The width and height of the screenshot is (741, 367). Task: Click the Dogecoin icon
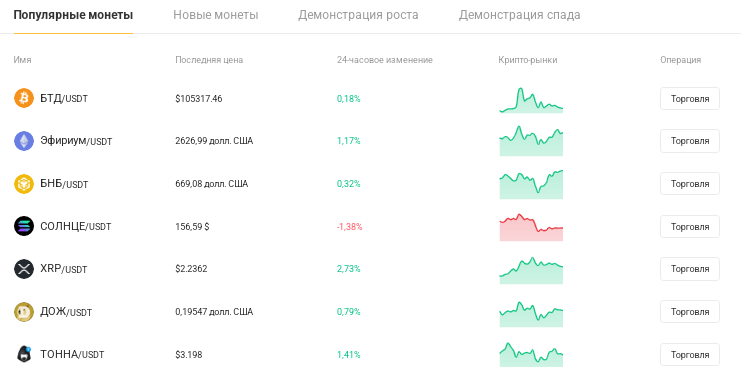click(x=24, y=312)
